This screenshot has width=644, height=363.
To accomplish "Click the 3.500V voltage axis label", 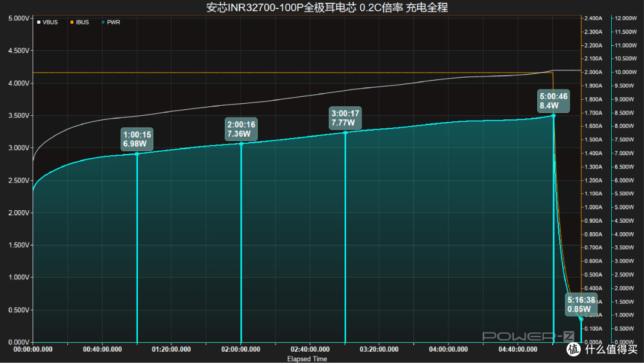I will click(x=19, y=115).
